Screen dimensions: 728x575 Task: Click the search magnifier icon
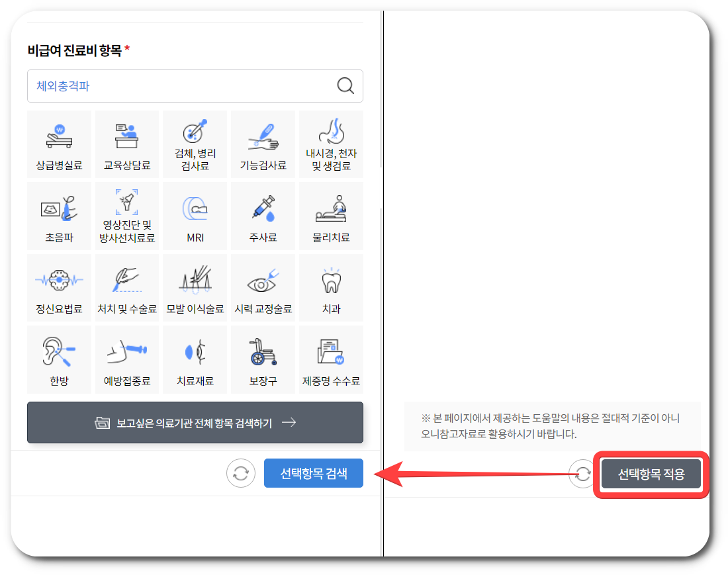click(x=345, y=86)
